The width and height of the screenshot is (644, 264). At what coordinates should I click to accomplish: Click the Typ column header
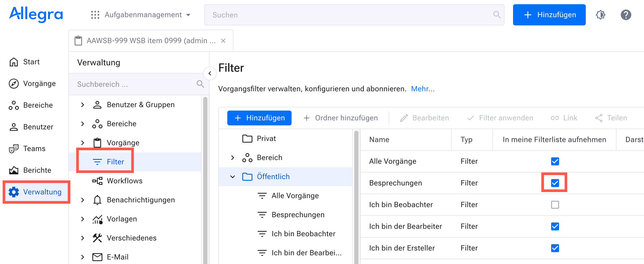pyautogui.click(x=472, y=140)
